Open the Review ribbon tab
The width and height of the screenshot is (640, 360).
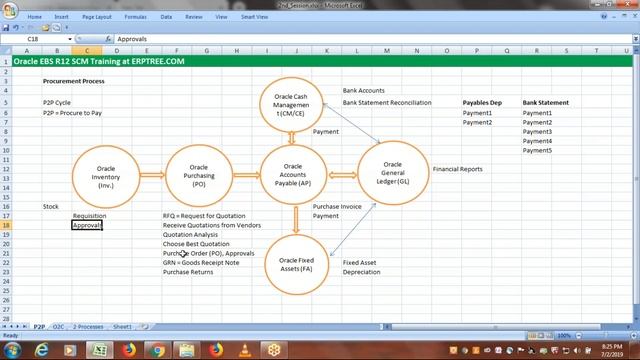click(193, 17)
